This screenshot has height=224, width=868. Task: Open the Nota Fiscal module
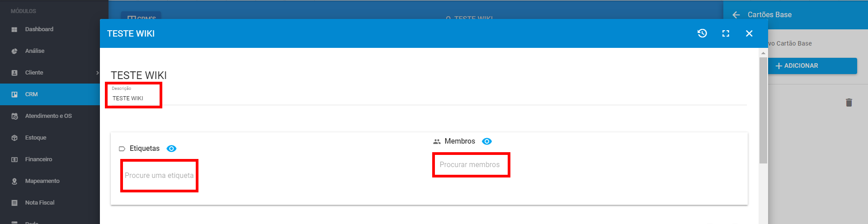[x=50, y=203]
